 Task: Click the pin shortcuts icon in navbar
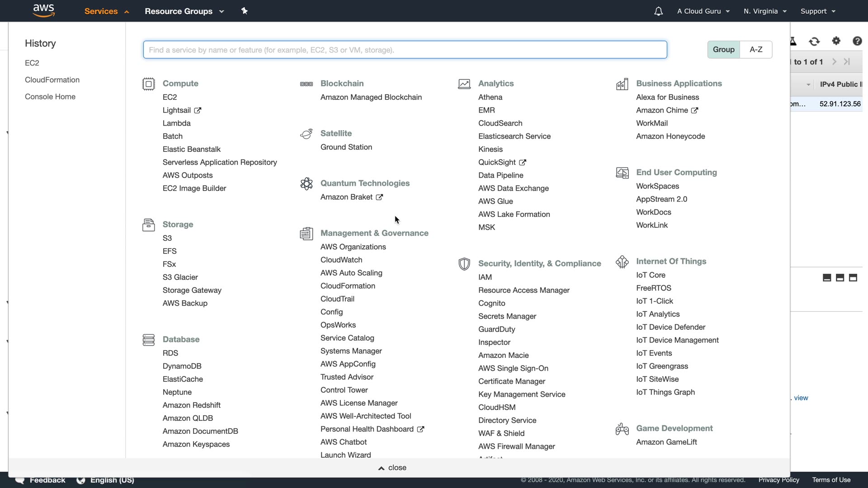(245, 11)
